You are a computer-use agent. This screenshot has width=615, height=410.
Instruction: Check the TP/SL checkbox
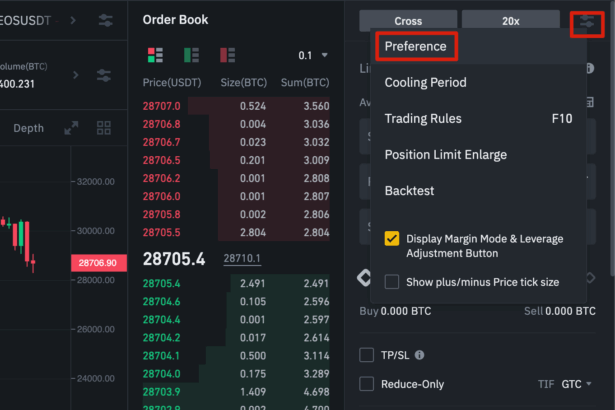click(367, 355)
